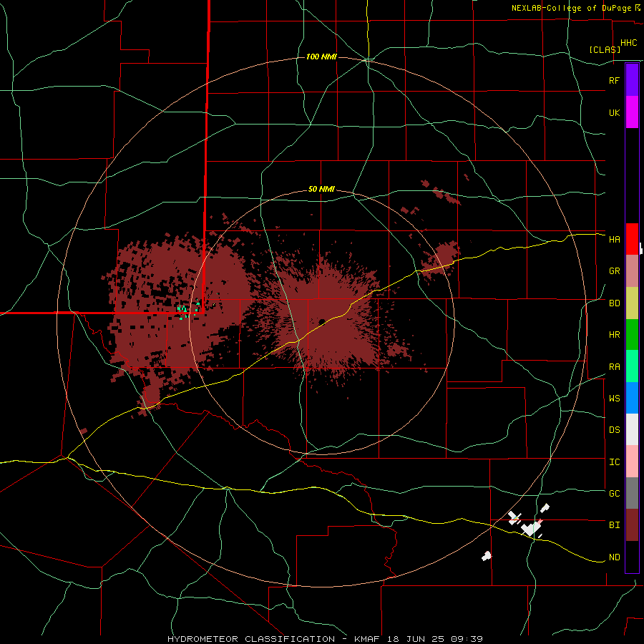Click the black radar site dot
The width and height of the screenshot is (644, 644).
pos(321,321)
